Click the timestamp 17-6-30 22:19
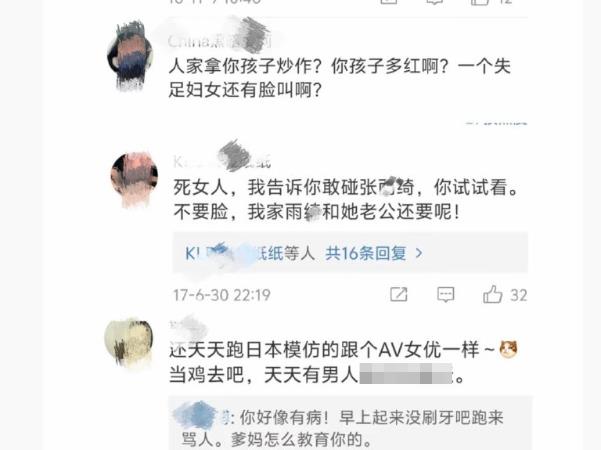This screenshot has height=450, width=601. click(222, 295)
